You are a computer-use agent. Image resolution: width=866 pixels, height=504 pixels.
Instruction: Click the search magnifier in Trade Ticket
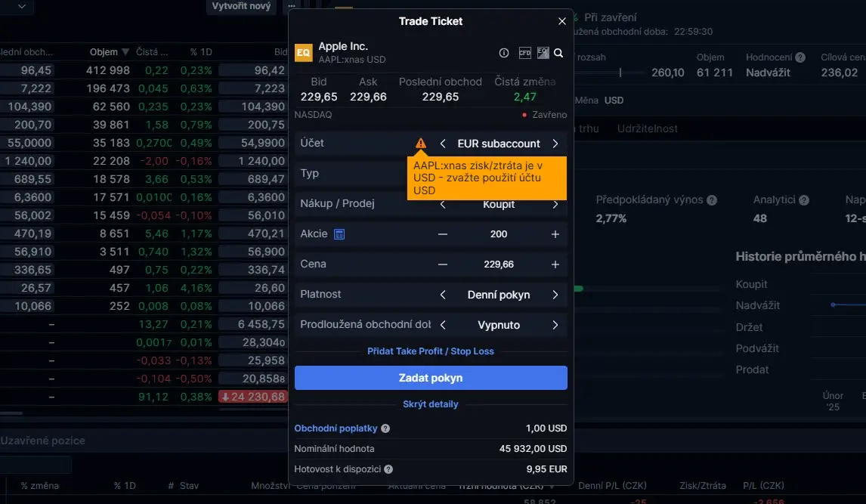click(558, 53)
